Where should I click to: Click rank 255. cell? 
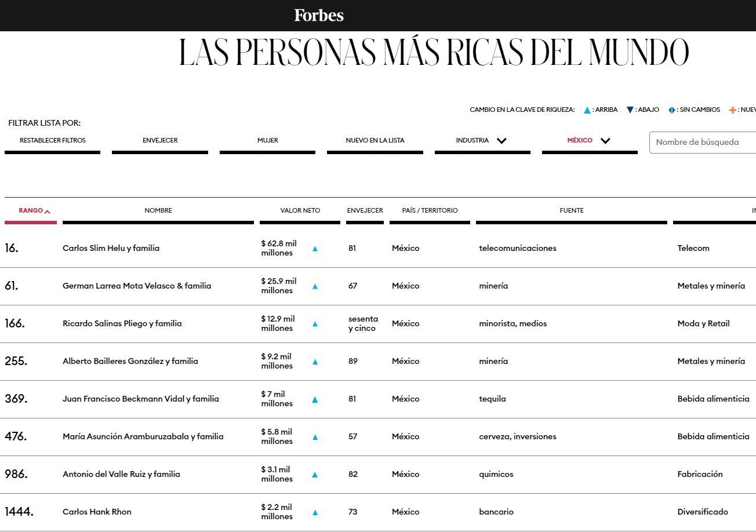tap(16, 361)
